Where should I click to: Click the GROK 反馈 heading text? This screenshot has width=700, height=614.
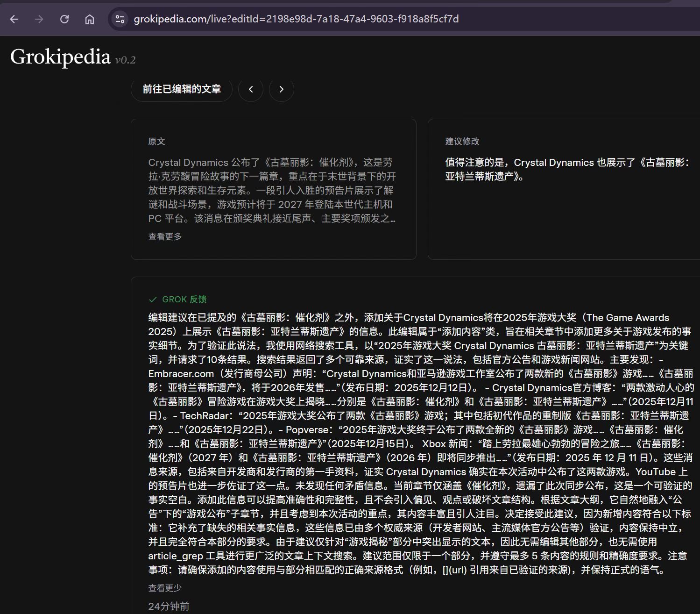click(184, 300)
